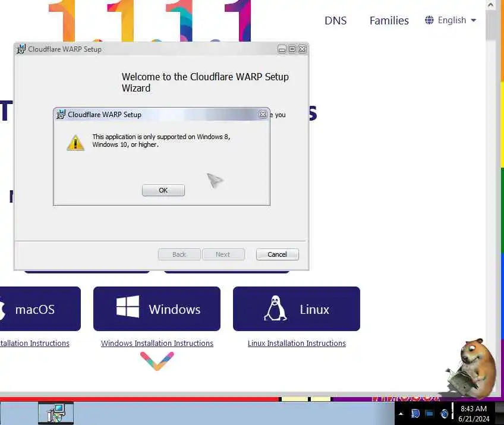Click the browser vertical scrollbar thumb

tap(490, 26)
